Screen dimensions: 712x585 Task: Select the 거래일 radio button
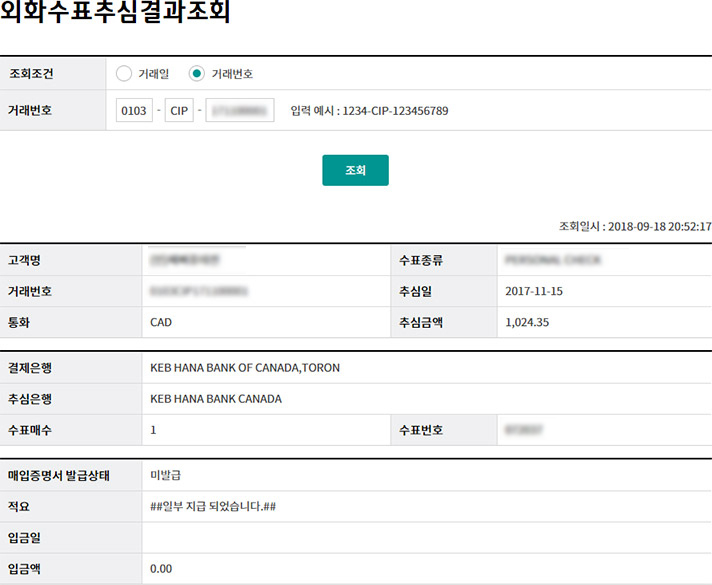pyautogui.click(x=124, y=73)
